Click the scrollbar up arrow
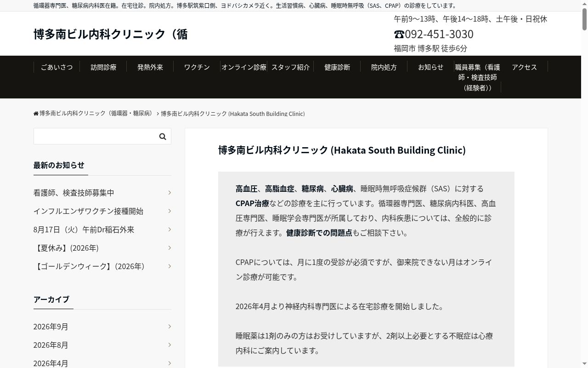 pyautogui.click(x=584, y=4)
